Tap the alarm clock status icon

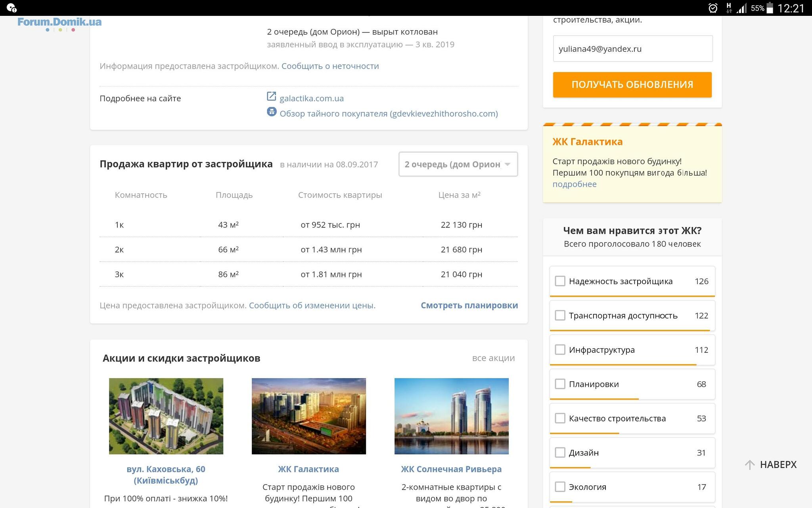(713, 8)
